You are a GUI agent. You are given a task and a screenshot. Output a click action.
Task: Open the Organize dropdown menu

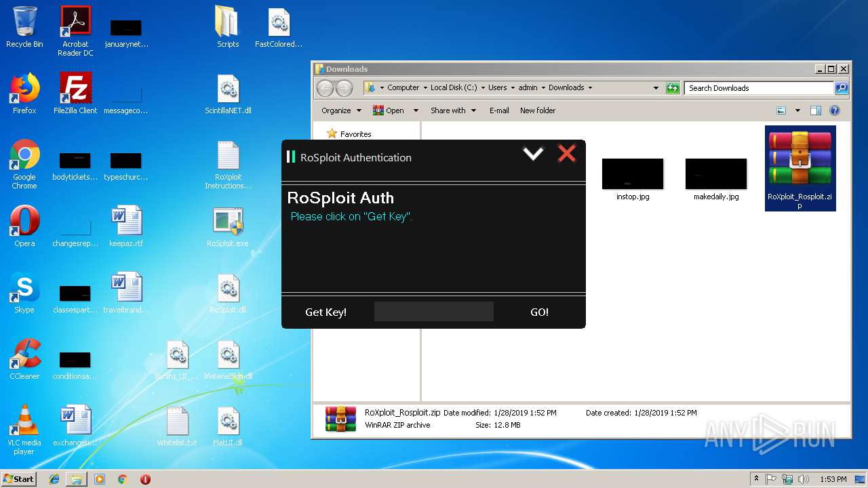pyautogui.click(x=341, y=110)
